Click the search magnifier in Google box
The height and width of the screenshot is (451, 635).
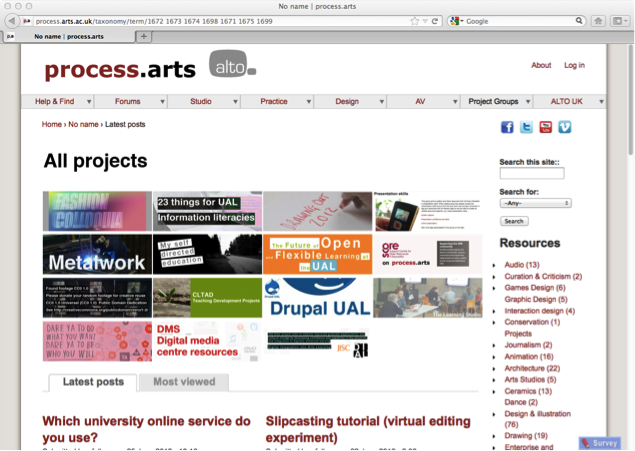(579, 21)
